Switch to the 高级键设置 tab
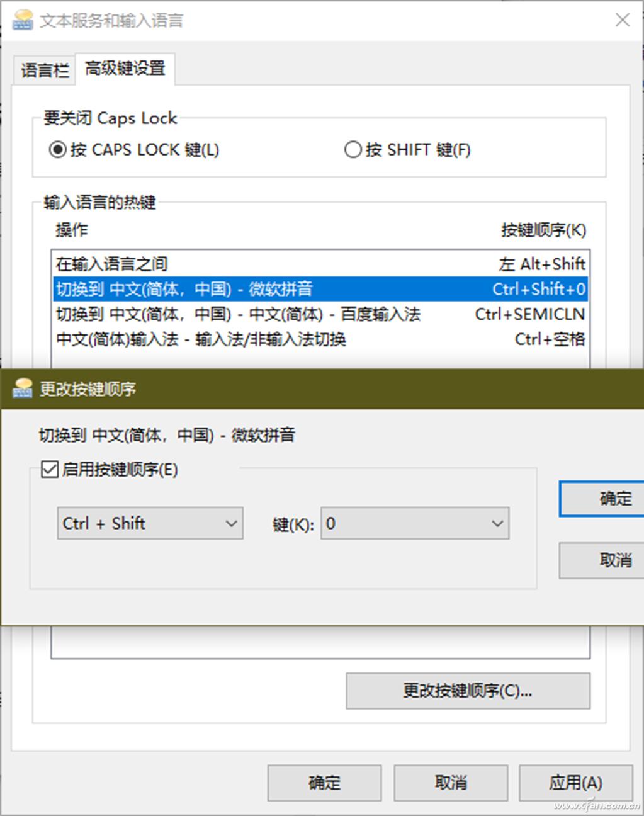This screenshot has height=816, width=644. coord(124,67)
